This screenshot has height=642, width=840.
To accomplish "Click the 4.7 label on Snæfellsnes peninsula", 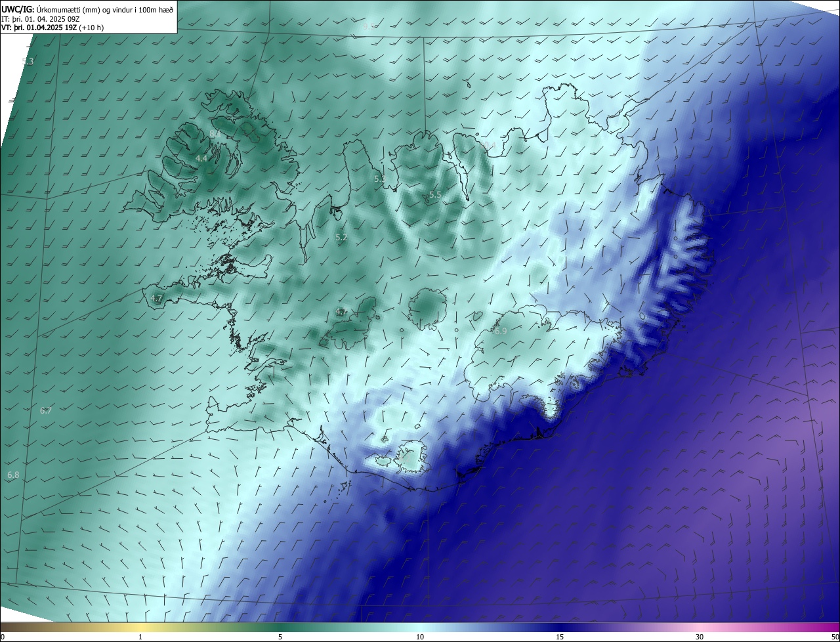I will click(x=156, y=299).
